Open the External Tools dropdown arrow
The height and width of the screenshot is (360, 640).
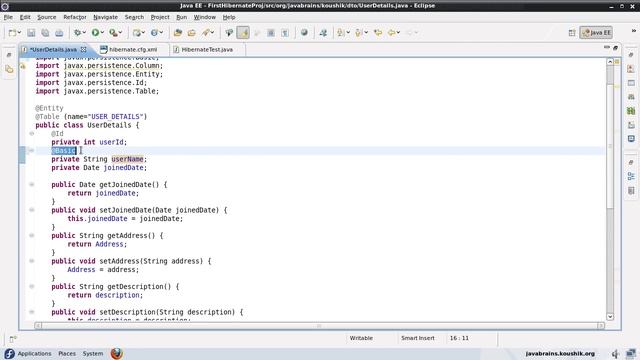pos(120,33)
